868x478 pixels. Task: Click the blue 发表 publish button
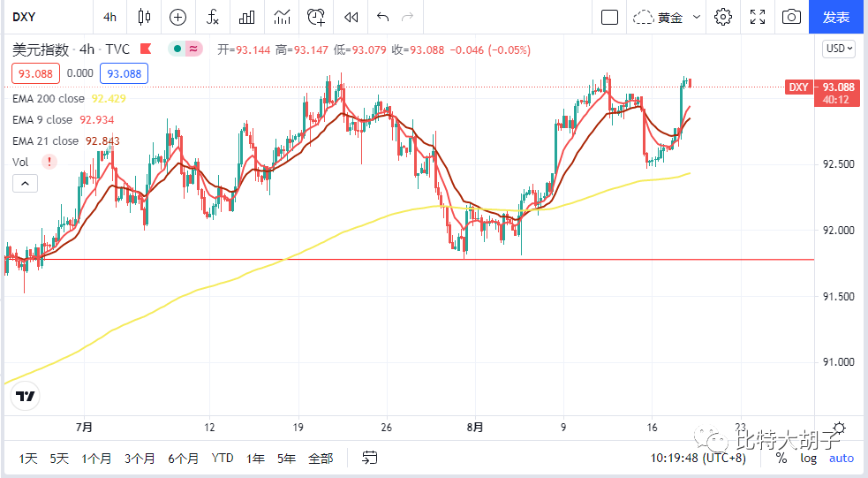click(836, 17)
